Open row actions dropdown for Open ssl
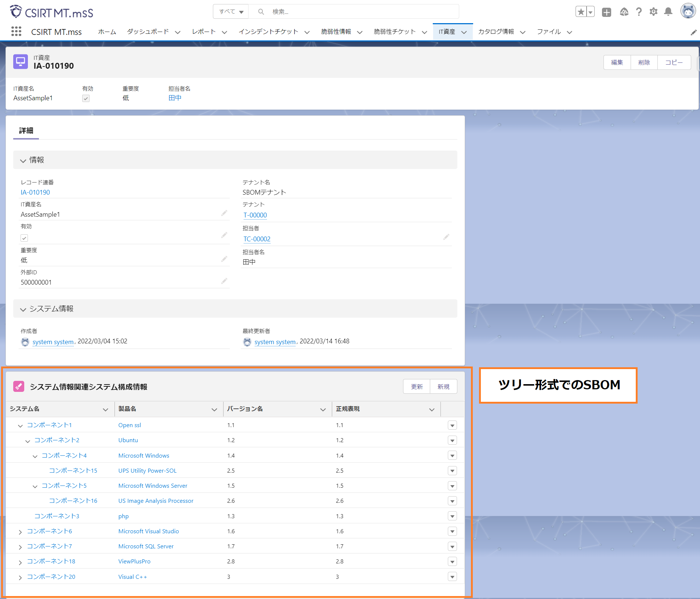 click(x=452, y=425)
